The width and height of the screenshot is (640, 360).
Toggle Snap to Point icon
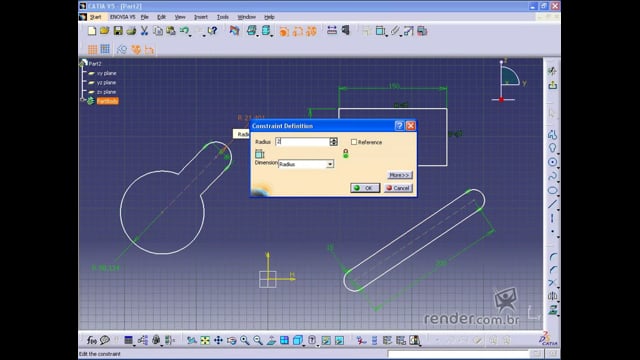point(105,49)
